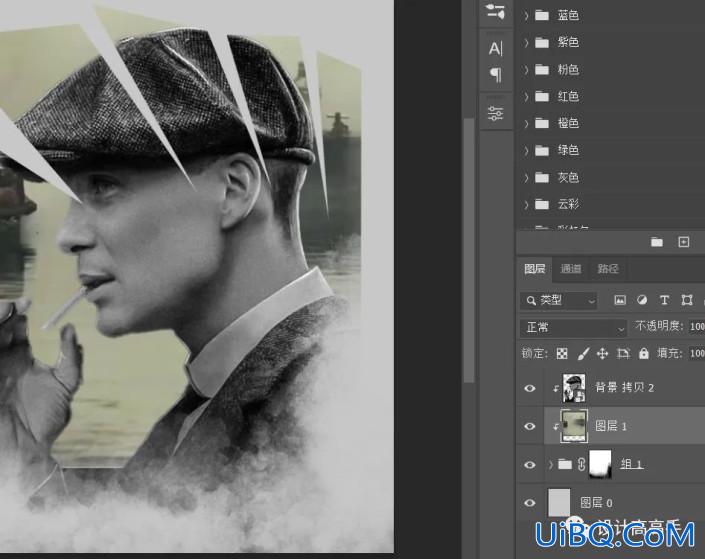Viewport: 705px width, 559px height.
Task: Expand the 紫色 swatch group
Action: (x=526, y=43)
